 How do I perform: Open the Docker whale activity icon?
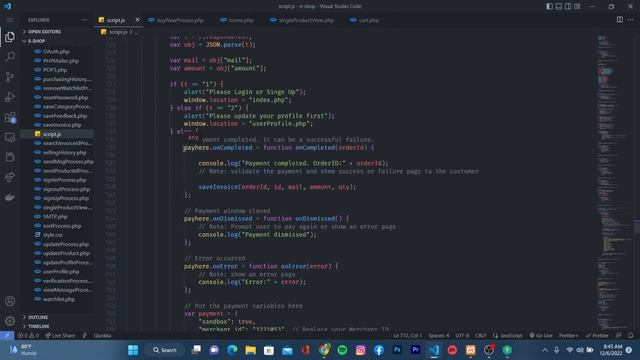(x=10, y=198)
